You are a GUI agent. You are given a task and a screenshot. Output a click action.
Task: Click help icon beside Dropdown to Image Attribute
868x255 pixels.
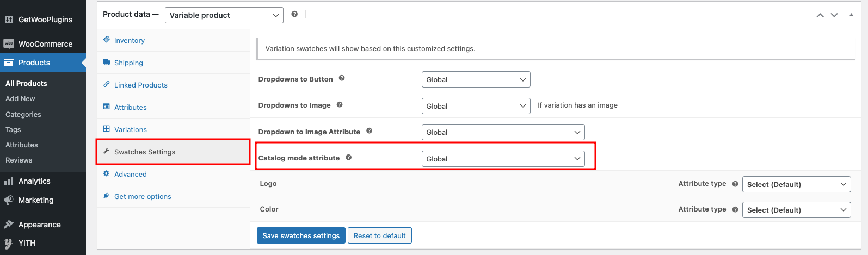click(x=369, y=131)
